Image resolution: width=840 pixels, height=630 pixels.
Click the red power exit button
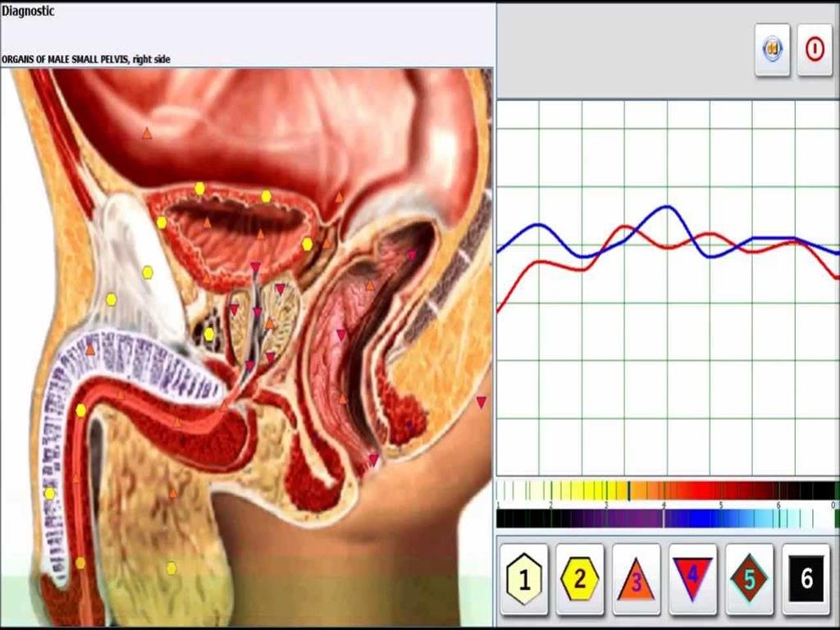coord(815,50)
